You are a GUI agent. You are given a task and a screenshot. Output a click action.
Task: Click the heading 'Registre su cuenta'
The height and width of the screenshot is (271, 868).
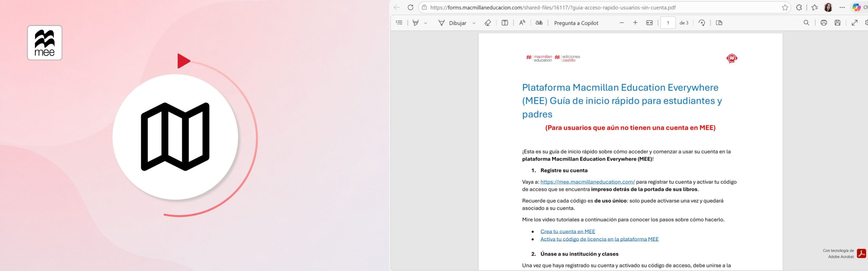[x=564, y=170]
